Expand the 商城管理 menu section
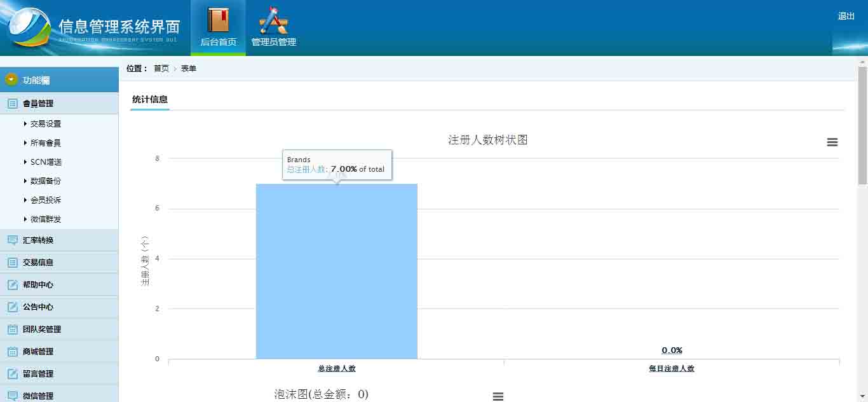 click(38, 352)
